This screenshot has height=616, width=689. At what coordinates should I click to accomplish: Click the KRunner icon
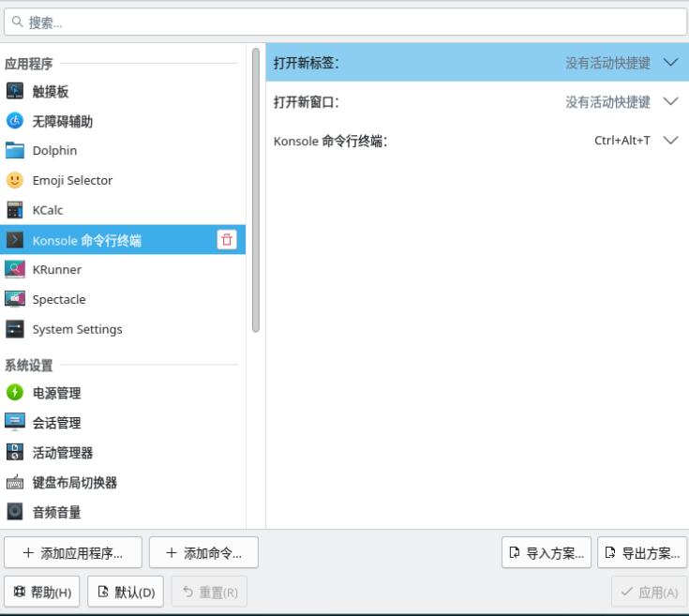[x=14, y=269]
